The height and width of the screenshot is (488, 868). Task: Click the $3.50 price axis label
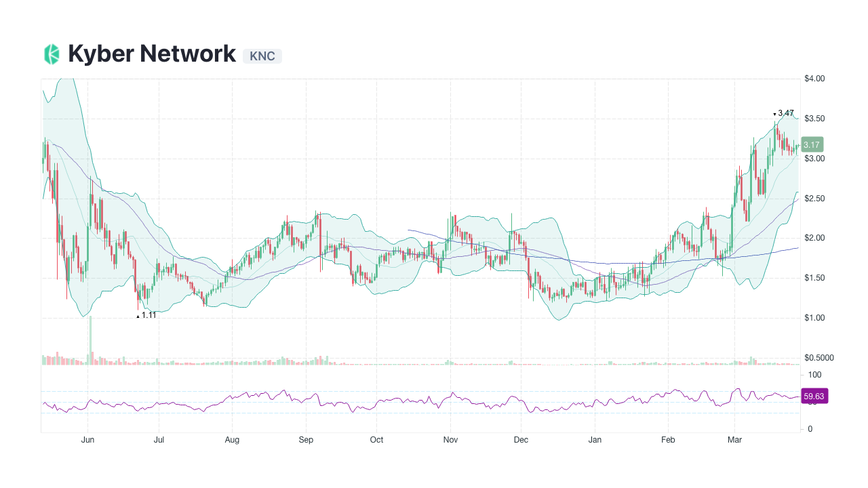(x=814, y=119)
